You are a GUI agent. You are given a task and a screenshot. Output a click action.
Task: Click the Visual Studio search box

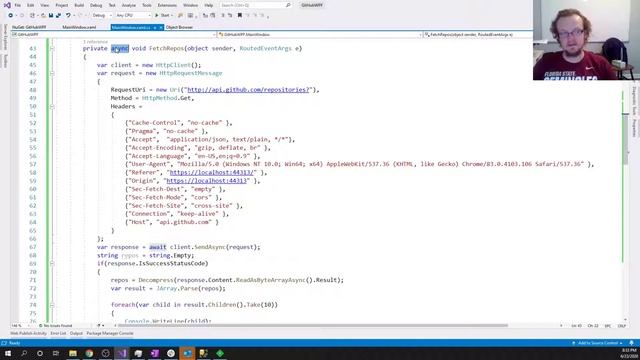[x=256, y=5]
